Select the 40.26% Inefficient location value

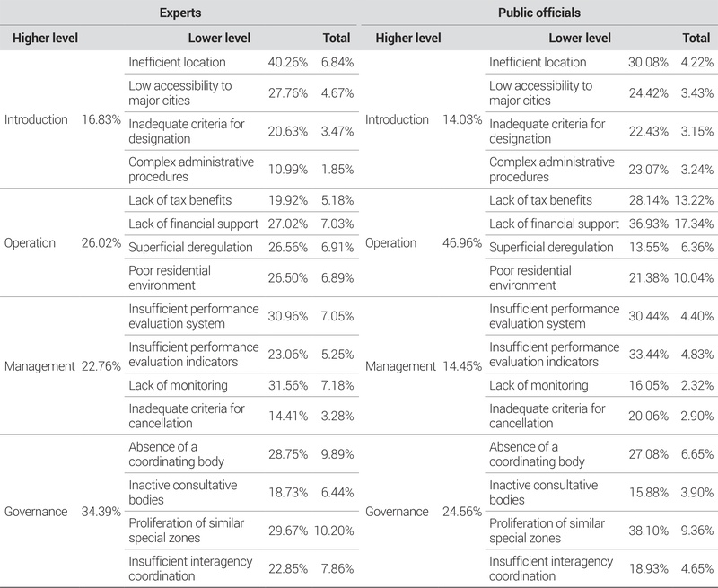288,63
